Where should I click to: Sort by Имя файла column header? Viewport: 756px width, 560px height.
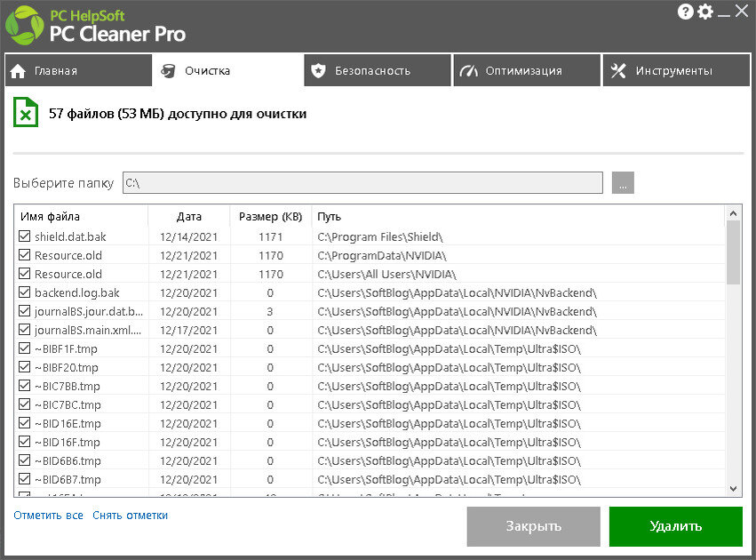click(81, 217)
